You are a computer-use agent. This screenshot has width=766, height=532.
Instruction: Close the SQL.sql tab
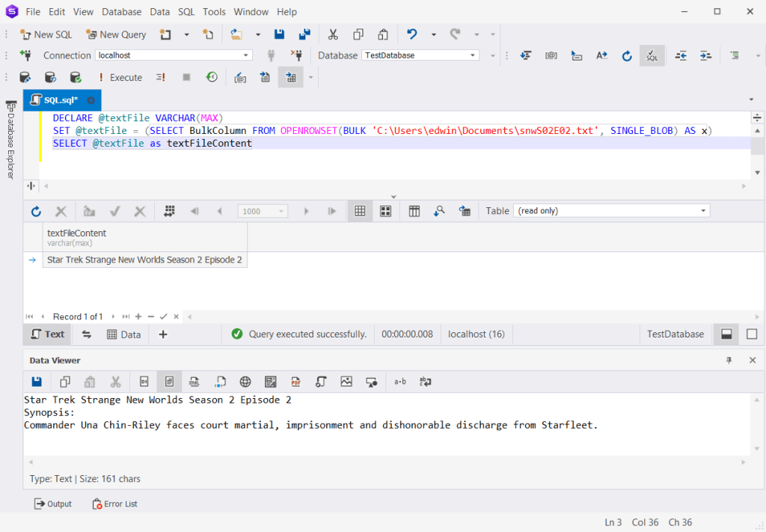coord(91,100)
